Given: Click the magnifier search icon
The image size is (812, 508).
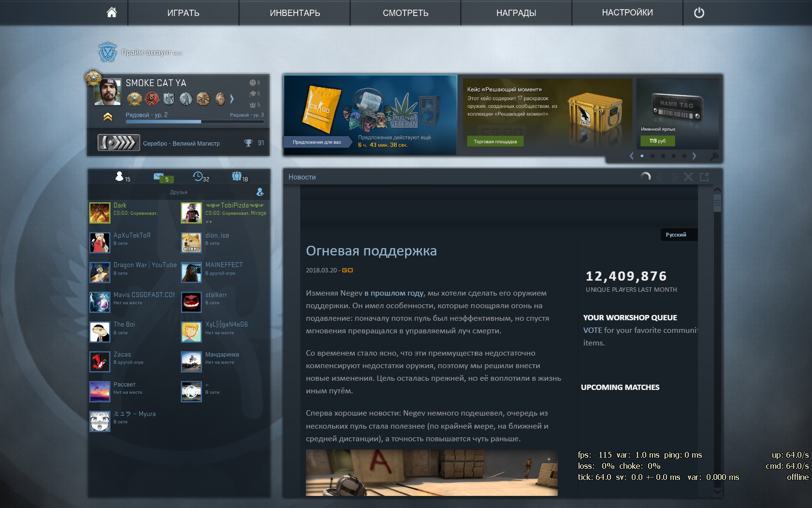Looking at the screenshot, I should (x=713, y=156).
